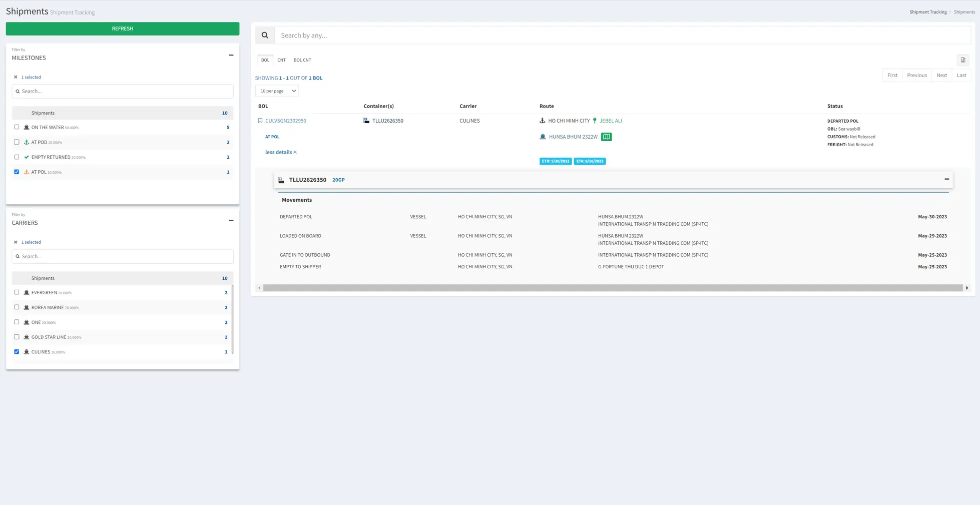The width and height of the screenshot is (980, 505).
Task: Select the EVERGREEN carrier checkbox
Action: coord(17,292)
